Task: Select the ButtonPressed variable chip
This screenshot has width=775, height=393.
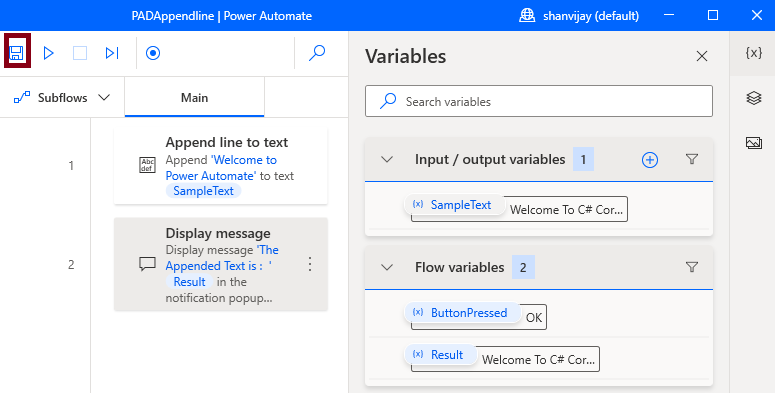Action: click(x=463, y=312)
